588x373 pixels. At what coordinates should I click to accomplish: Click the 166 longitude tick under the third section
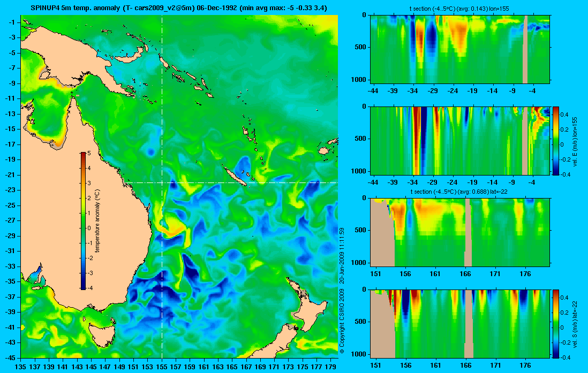pyautogui.click(x=465, y=273)
